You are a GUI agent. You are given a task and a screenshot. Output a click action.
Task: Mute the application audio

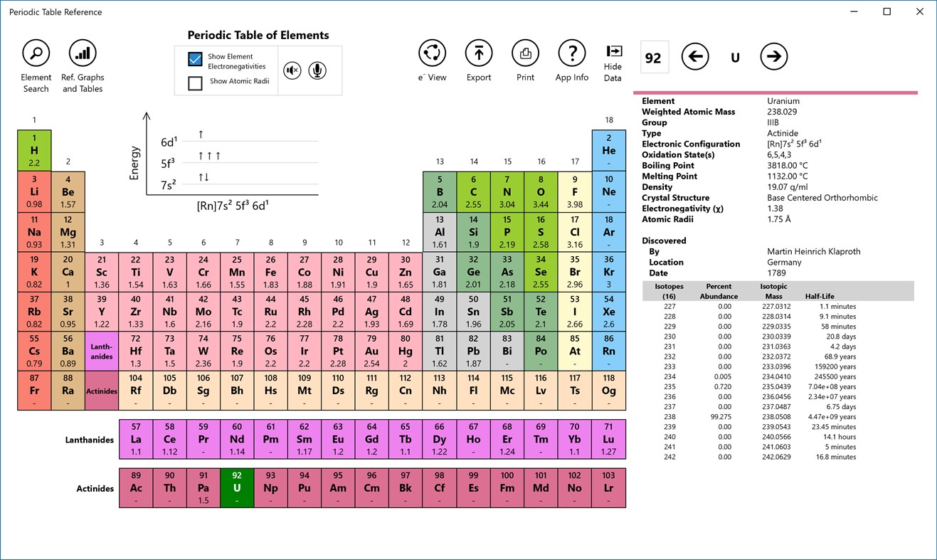pyautogui.click(x=292, y=70)
